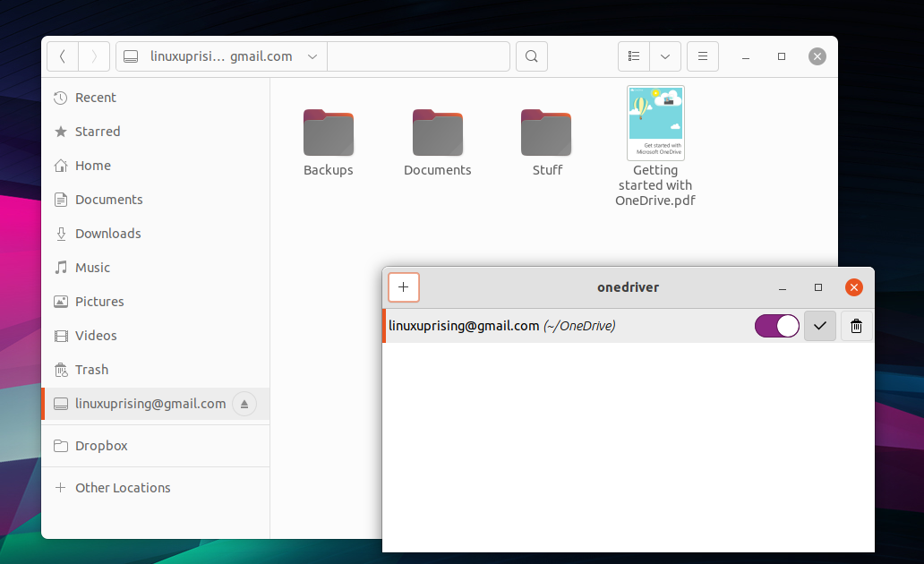The image size is (924, 564).
Task: Open Recent in the sidebar
Action: tap(156, 98)
